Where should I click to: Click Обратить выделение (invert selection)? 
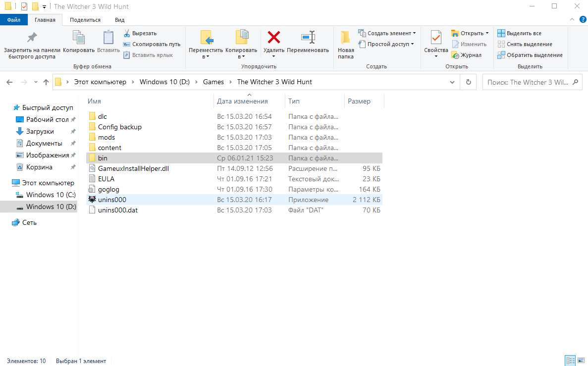coord(530,55)
